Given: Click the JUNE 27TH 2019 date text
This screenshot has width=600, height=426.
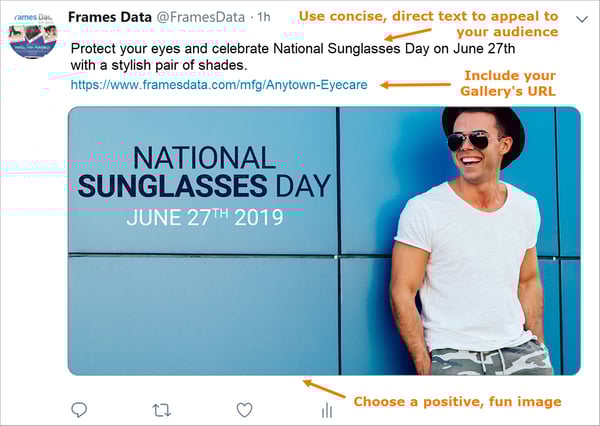Looking at the screenshot, I should pyautogui.click(x=205, y=217).
